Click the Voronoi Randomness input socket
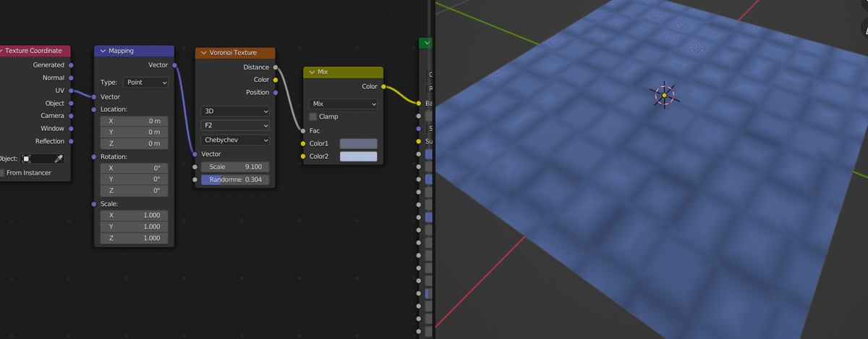This screenshot has height=339, width=868. click(x=195, y=180)
